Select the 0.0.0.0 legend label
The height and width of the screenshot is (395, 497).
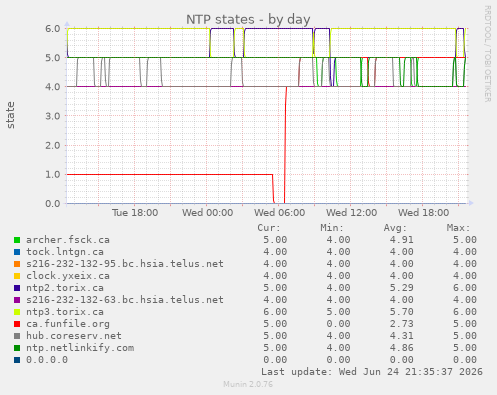tap(47, 360)
